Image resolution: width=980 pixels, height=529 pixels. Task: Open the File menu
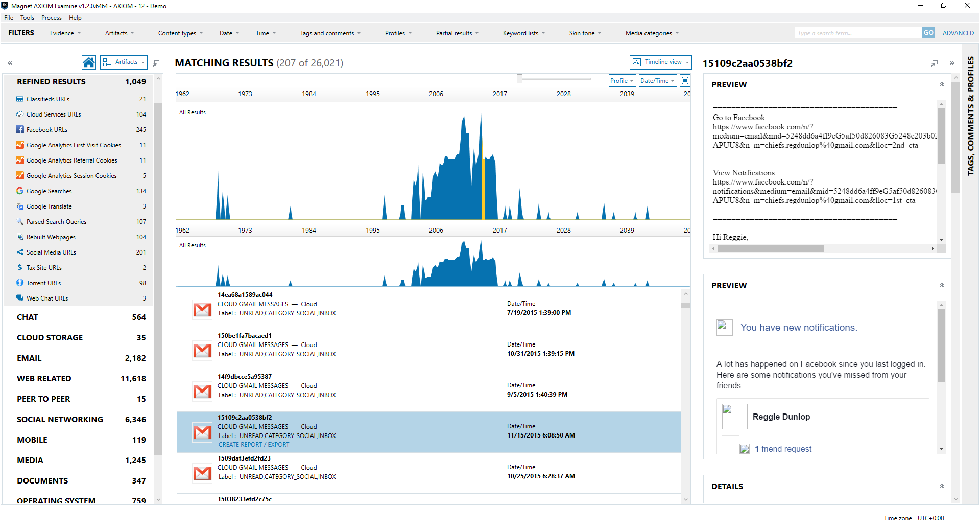(x=9, y=18)
